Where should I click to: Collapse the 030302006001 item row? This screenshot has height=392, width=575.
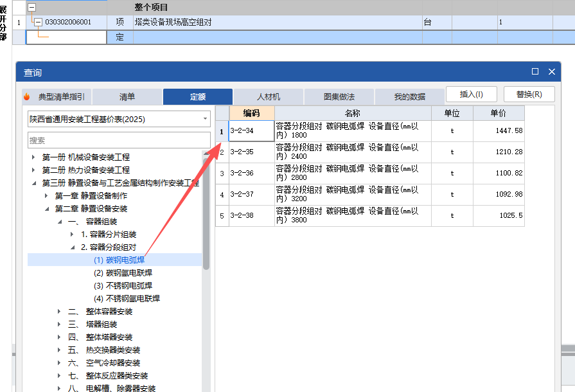point(38,22)
